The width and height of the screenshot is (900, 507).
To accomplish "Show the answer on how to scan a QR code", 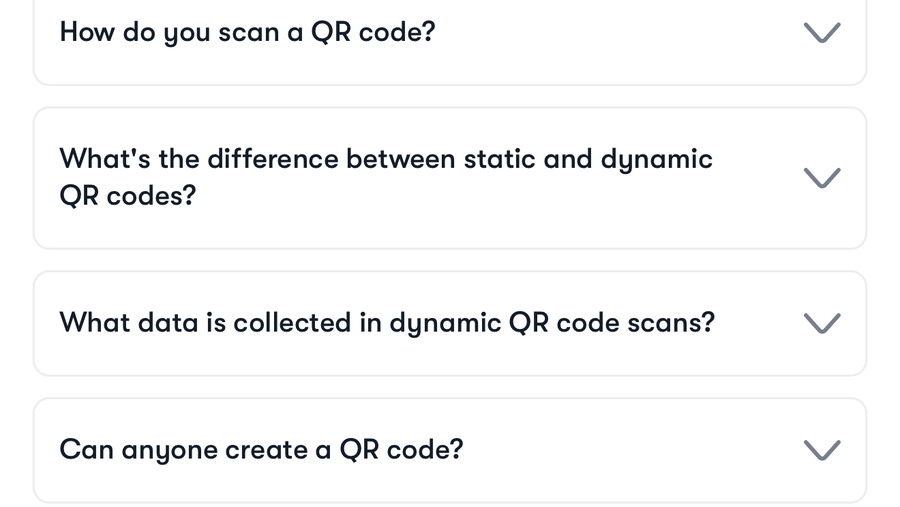I will [x=822, y=32].
